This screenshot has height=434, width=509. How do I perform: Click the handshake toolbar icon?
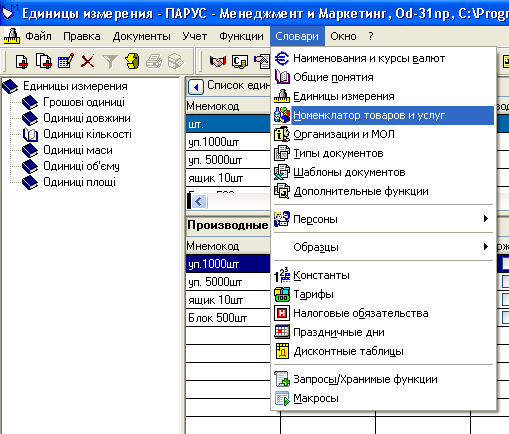[x=218, y=61]
